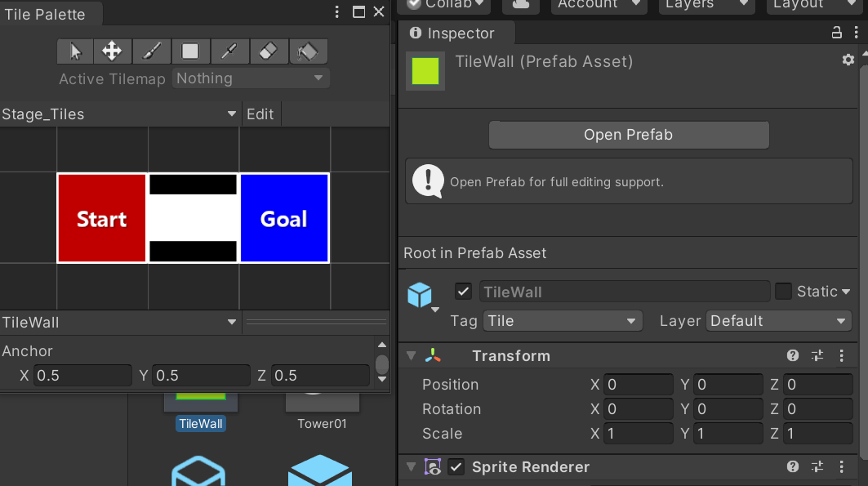868x486 pixels.
Task: Select the arrow Select tool in Tile Palette
Action: point(75,51)
